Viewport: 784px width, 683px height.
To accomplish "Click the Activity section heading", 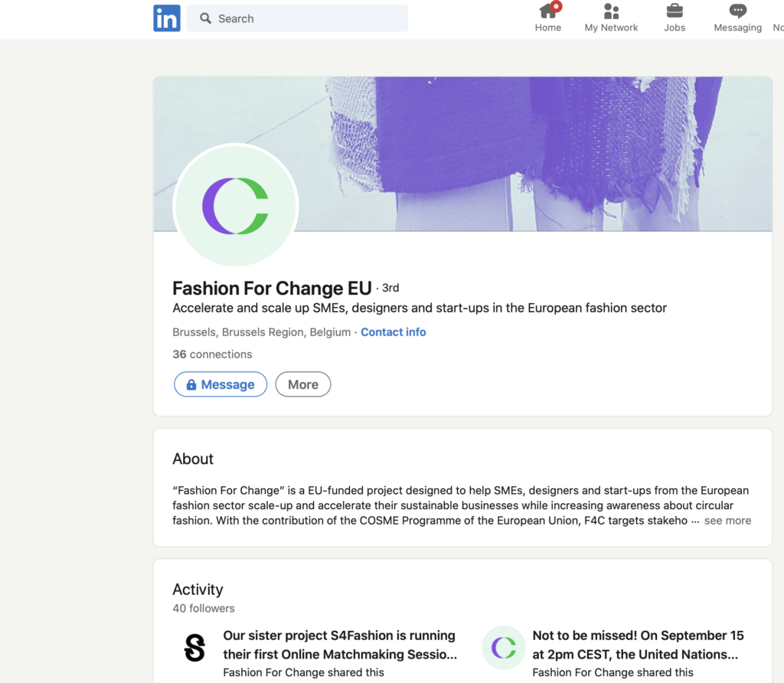I will (x=198, y=590).
